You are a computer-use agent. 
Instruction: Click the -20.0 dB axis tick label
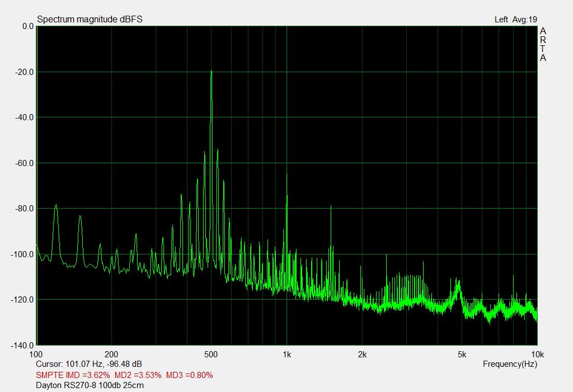point(25,72)
